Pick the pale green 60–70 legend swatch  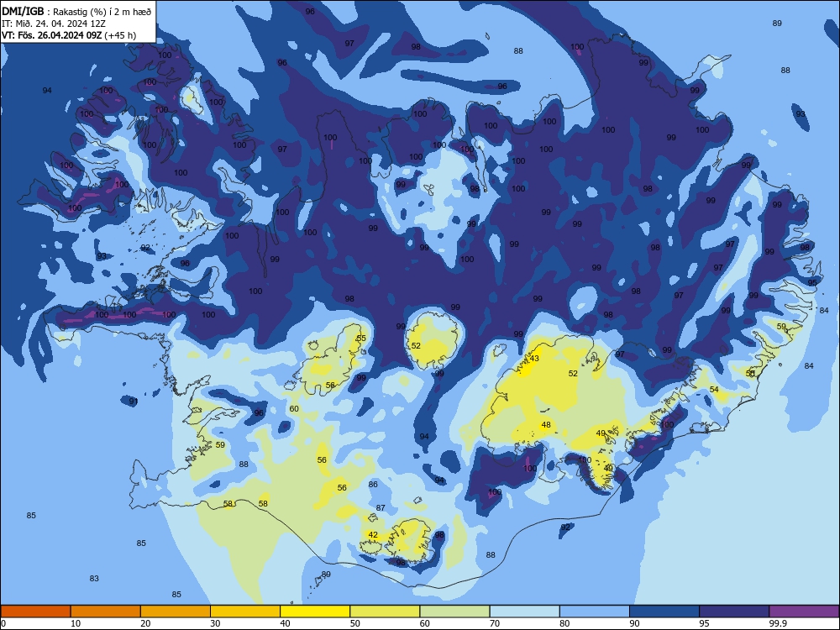tap(454, 612)
